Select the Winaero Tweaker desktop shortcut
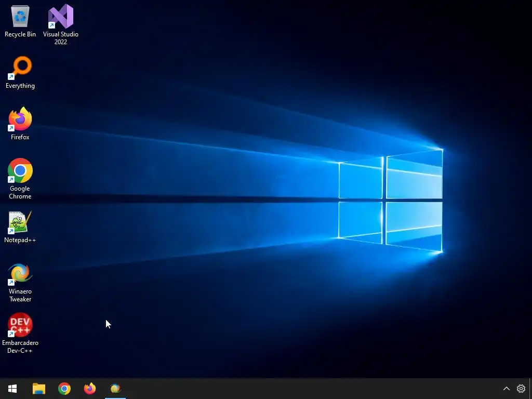 [x=20, y=282]
